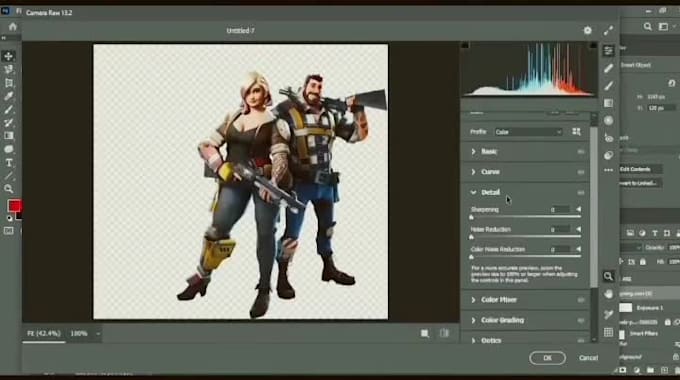Click the Photoshop Home icon

point(12,27)
